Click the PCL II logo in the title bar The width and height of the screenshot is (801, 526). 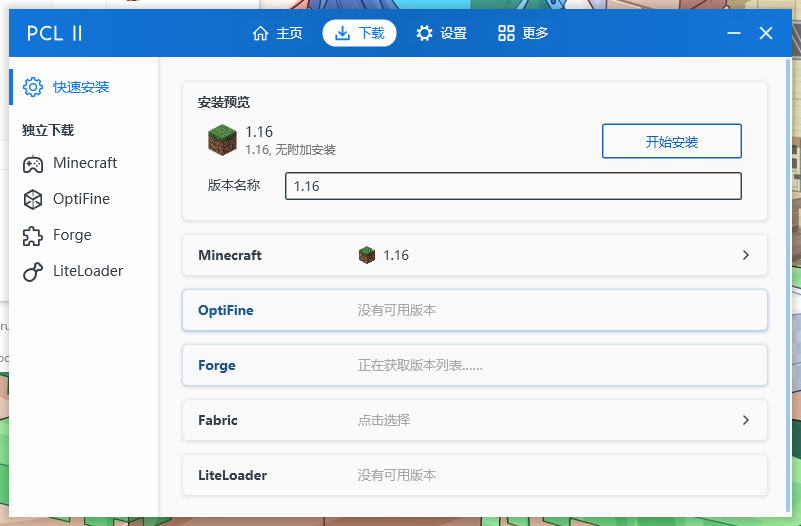[54, 34]
